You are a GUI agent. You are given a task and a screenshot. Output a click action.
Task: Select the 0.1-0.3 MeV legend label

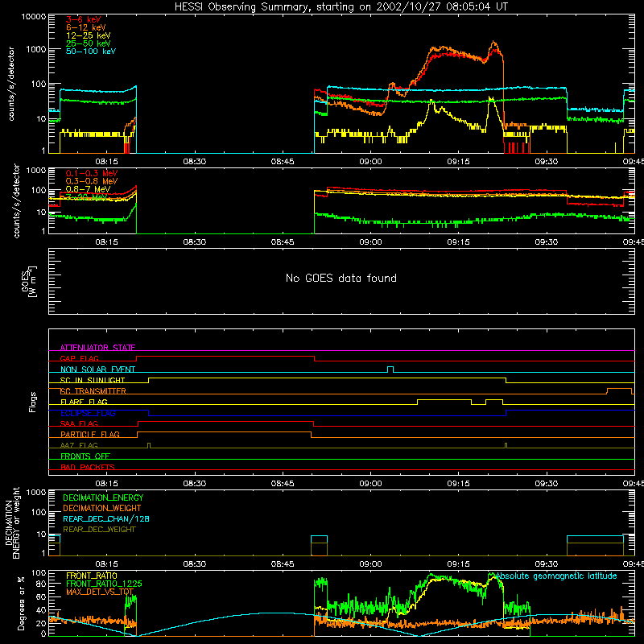(92, 173)
